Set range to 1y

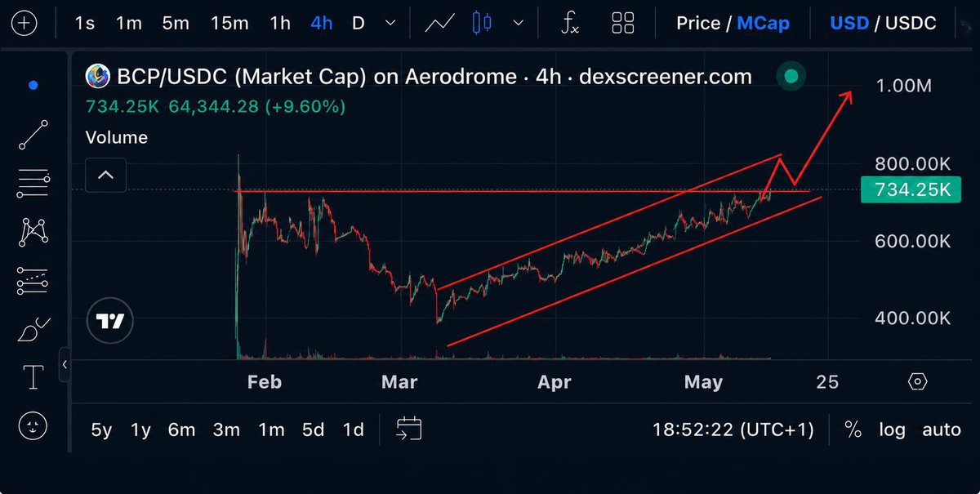[x=140, y=429]
